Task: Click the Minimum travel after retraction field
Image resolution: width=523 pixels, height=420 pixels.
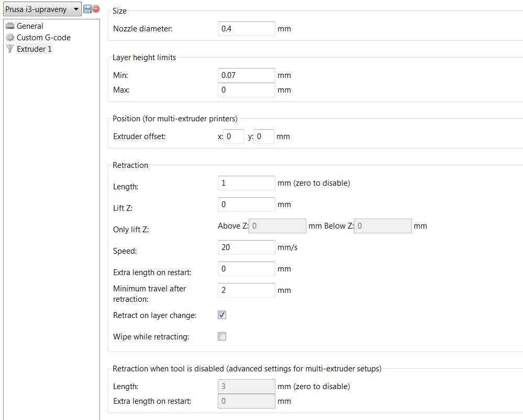Action: tap(246, 290)
